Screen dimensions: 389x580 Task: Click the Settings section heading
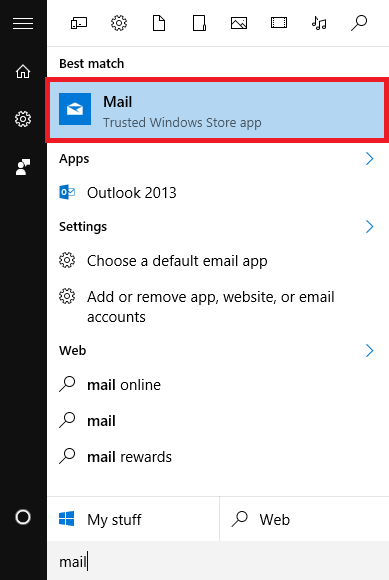83,227
